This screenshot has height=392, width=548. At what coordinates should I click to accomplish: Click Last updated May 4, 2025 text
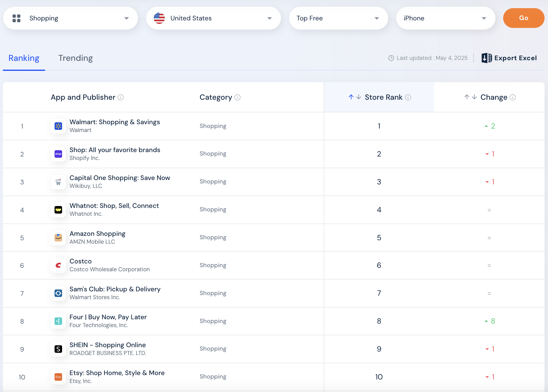(432, 58)
